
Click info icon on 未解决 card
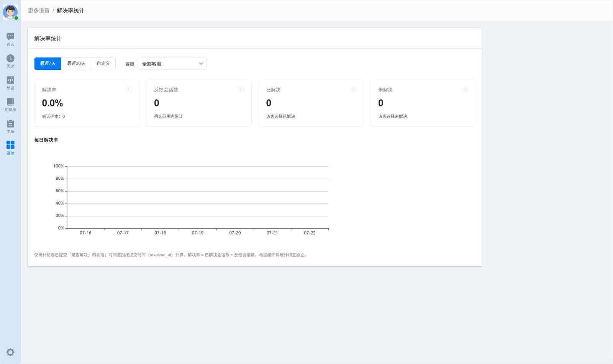465,89
